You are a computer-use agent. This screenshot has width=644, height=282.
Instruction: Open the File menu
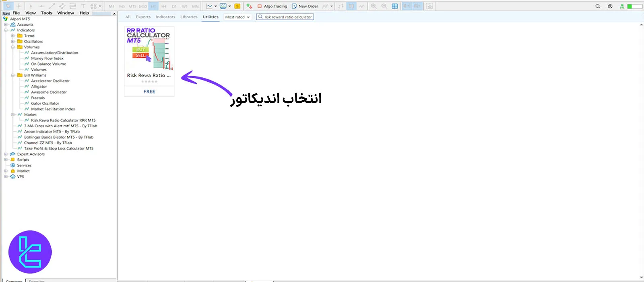click(x=16, y=13)
